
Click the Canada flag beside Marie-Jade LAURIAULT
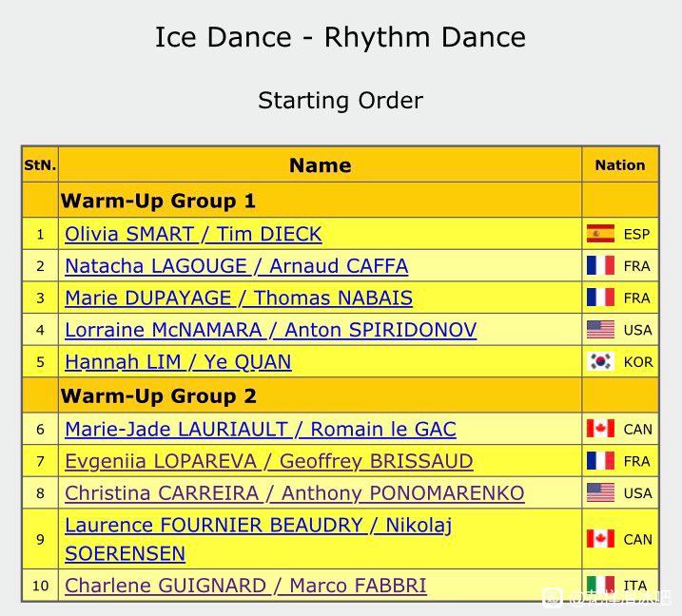click(x=600, y=429)
